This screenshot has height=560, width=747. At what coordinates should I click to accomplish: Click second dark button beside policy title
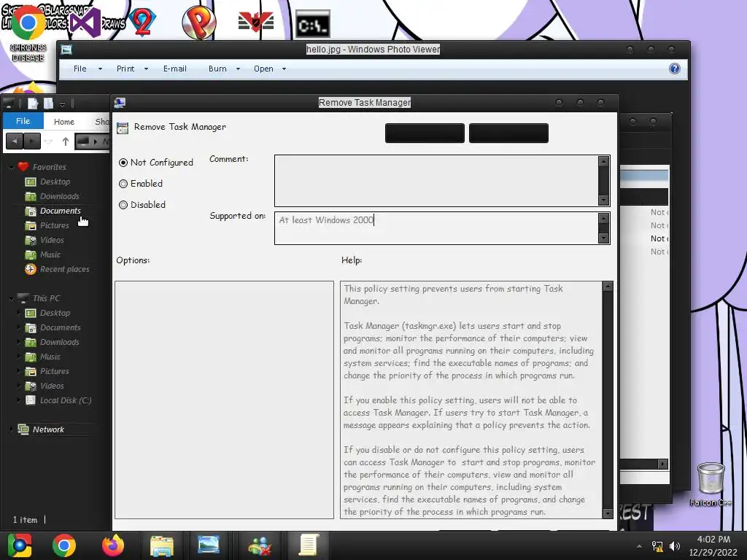coord(508,133)
